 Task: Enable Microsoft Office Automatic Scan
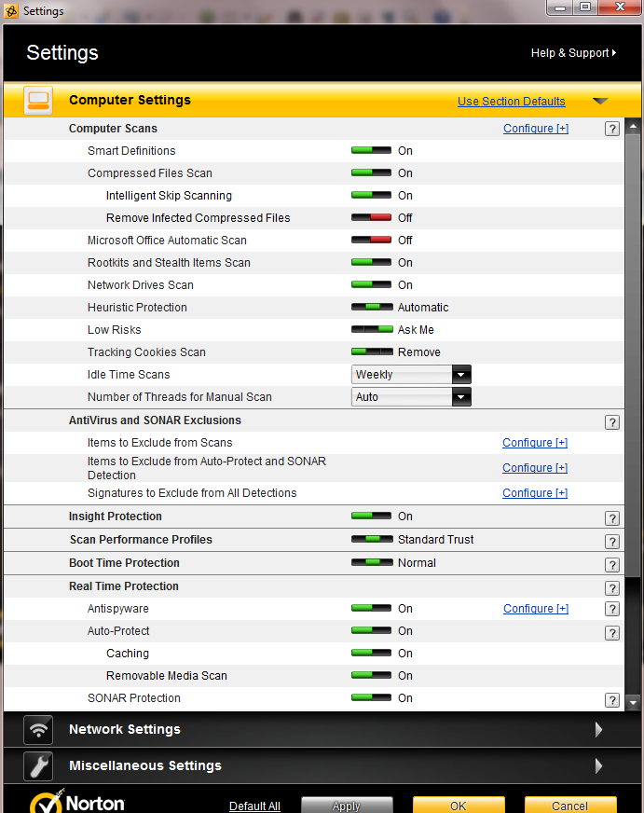[372, 241]
